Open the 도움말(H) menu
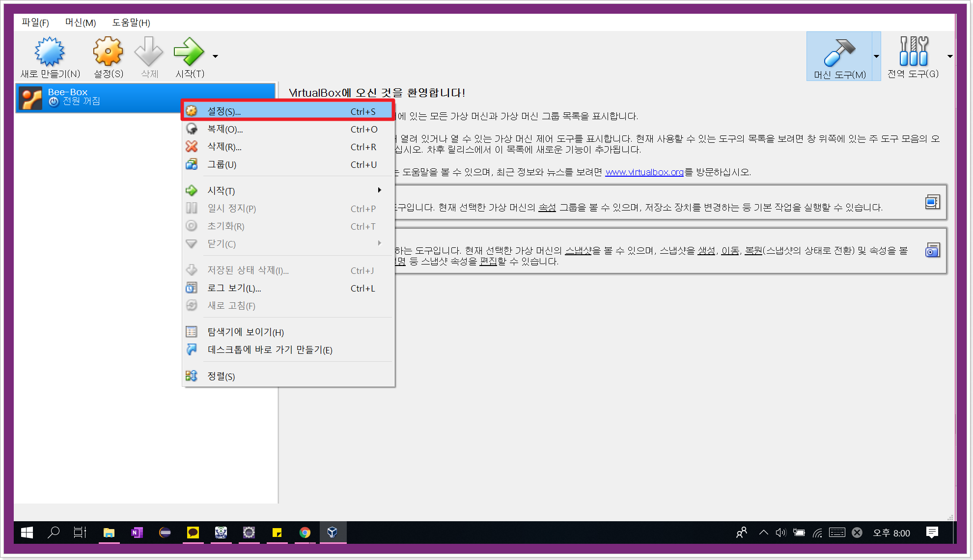Screen dimensions: 973x560 pos(131,23)
